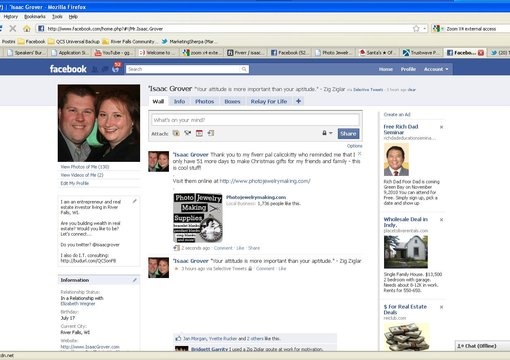Switch to the Trustwave browser tab

422,53
